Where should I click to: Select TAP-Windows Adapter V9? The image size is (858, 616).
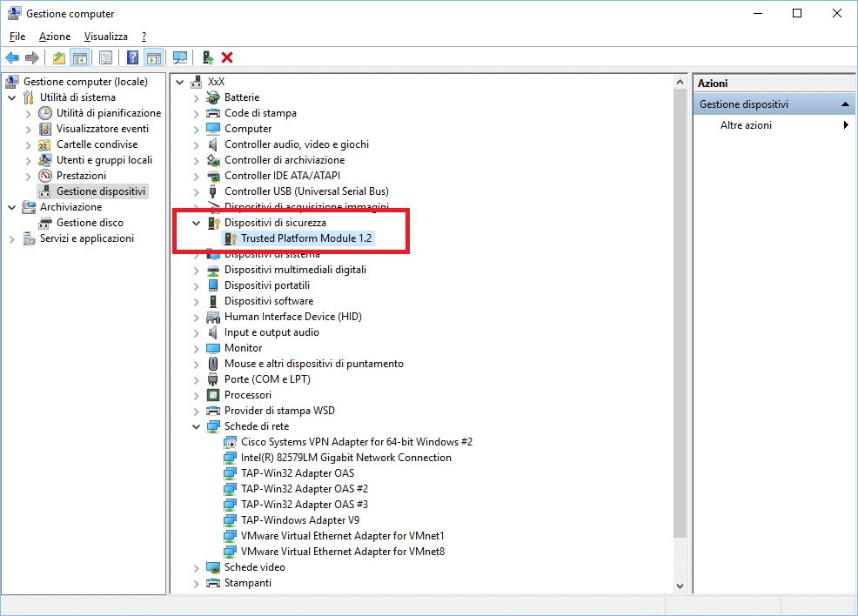300,520
